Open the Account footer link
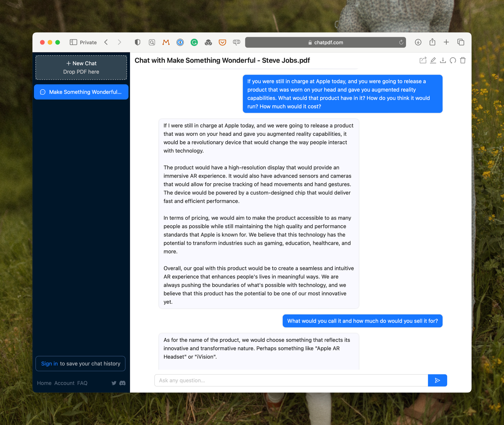 point(64,383)
